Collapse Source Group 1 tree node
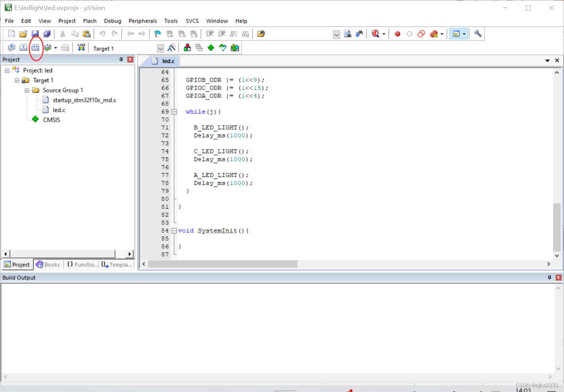This screenshot has height=392, width=564. 27,90
